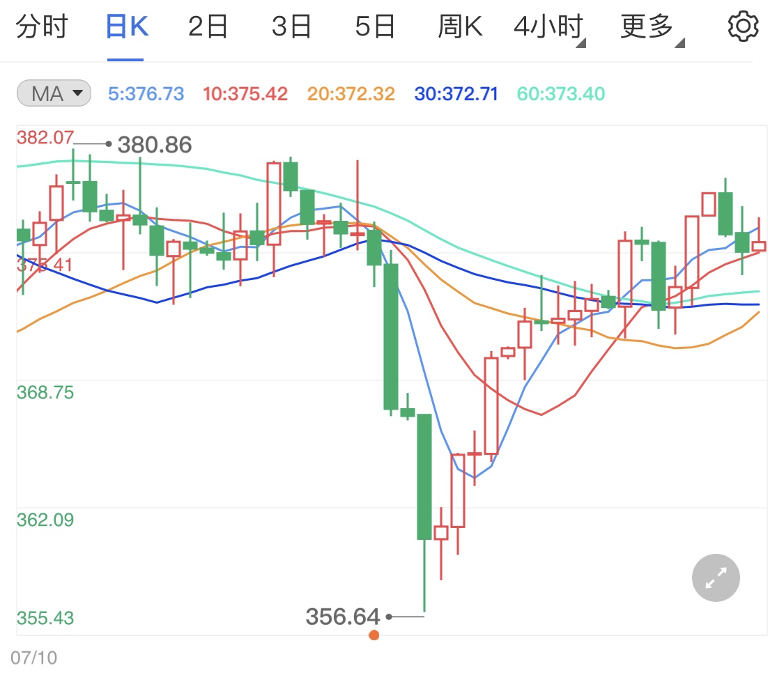Open the chart settings gear icon

tap(743, 26)
